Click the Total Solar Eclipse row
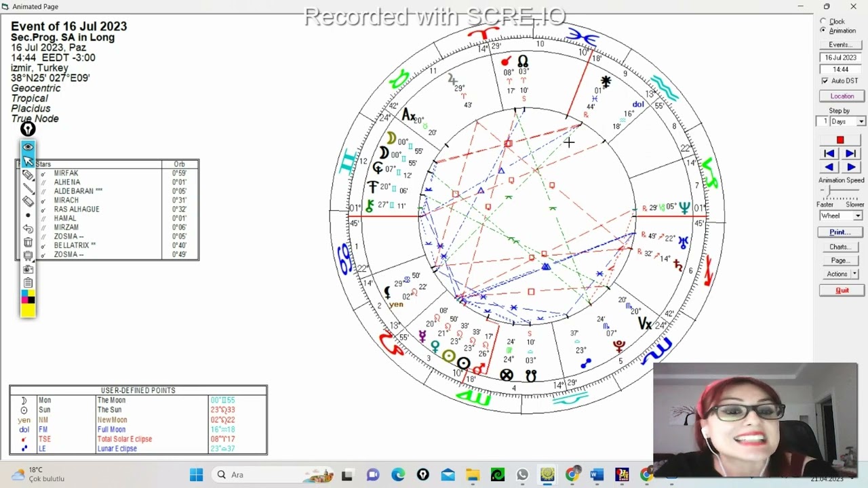Viewport: 868px width, 488px height. [138, 439]
